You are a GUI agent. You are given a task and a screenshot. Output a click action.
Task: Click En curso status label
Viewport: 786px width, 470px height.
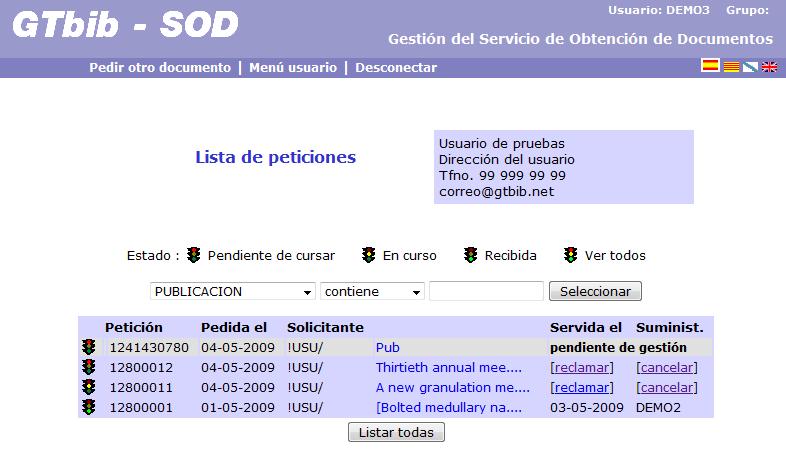tap(410, 256)
